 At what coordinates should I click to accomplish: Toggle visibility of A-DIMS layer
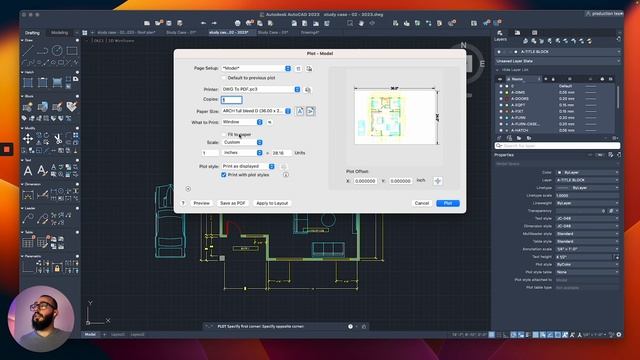point(501,92)
